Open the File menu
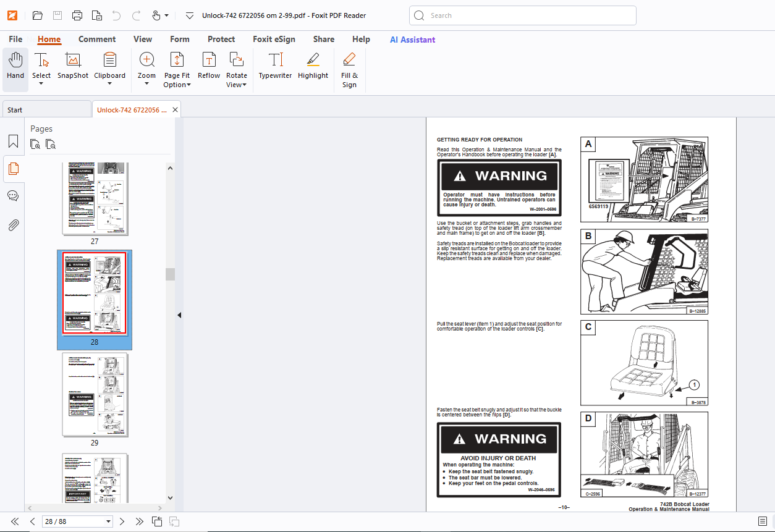This screenshot has height=532, width=775. tap(15, 39)
